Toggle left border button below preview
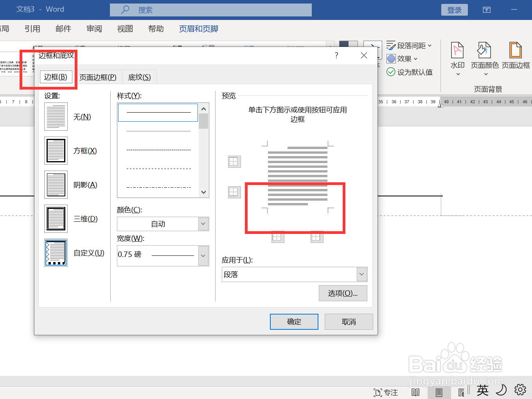Image resolution: width=532 pixels, height=399 pixels. (278, 237)
